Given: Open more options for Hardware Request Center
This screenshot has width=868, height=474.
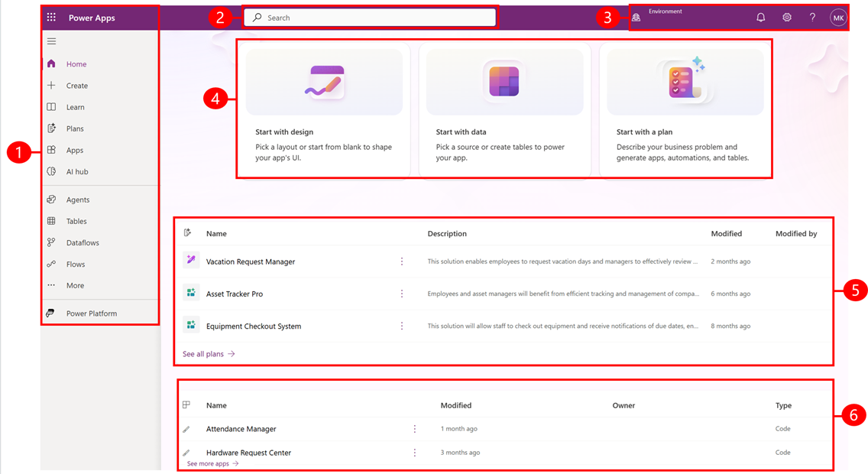Looking at the screenshot, I should pos(415,453).
